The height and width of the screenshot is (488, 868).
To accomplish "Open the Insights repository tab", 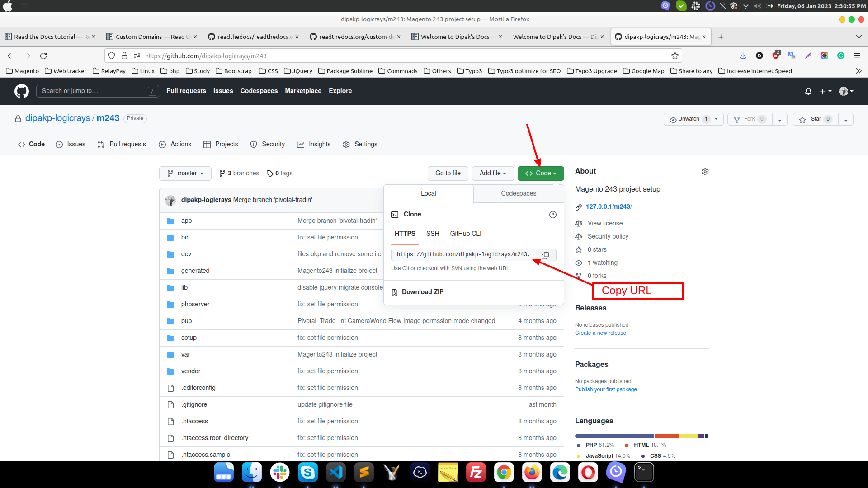I will (x=314, y=145).
